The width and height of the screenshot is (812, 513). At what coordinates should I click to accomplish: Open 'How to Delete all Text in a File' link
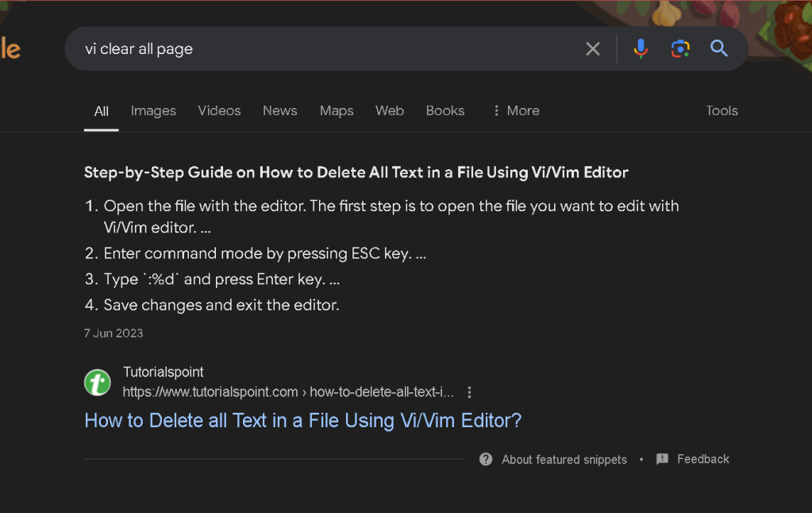click(x=303, y=420)
